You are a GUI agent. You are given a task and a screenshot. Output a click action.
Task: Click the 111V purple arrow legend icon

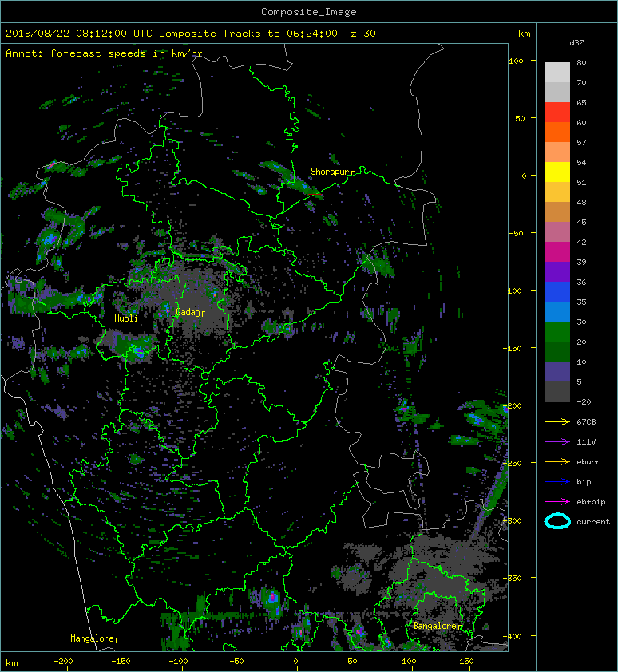pyautogui.click(x=557, y=442)
